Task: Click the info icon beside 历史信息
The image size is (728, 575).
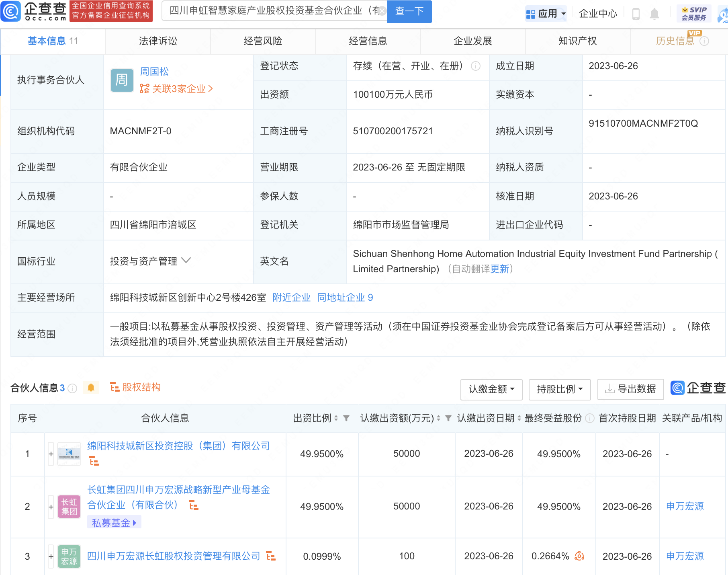Action: [704, 41]
